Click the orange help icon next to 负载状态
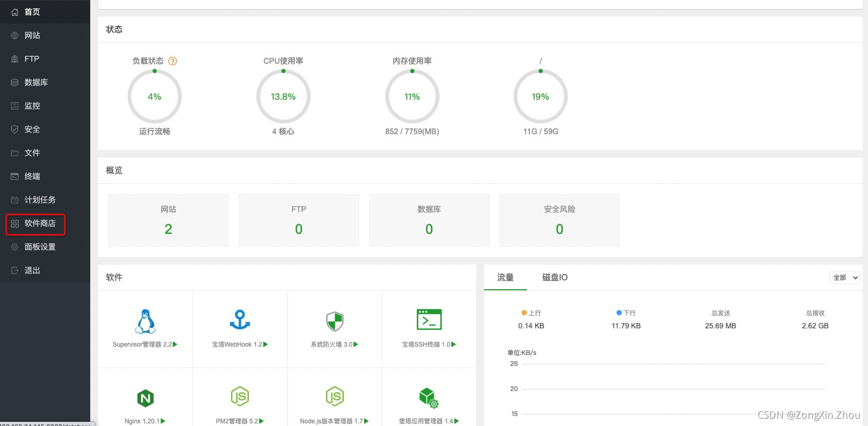The image size is (868, 426). 173,61
